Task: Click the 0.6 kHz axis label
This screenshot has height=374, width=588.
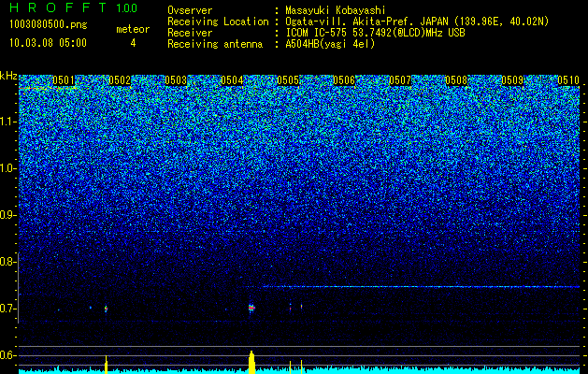Action: (x=7, y=355)
